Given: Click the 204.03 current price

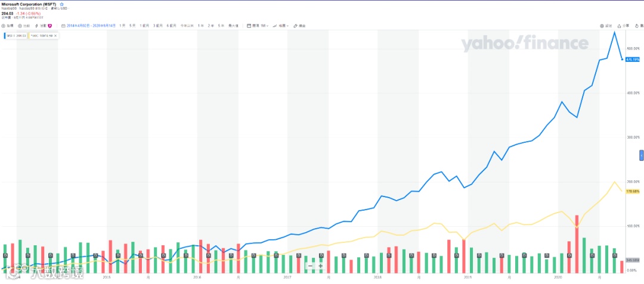Looking at the screenshot, I should tap(7, 13).
